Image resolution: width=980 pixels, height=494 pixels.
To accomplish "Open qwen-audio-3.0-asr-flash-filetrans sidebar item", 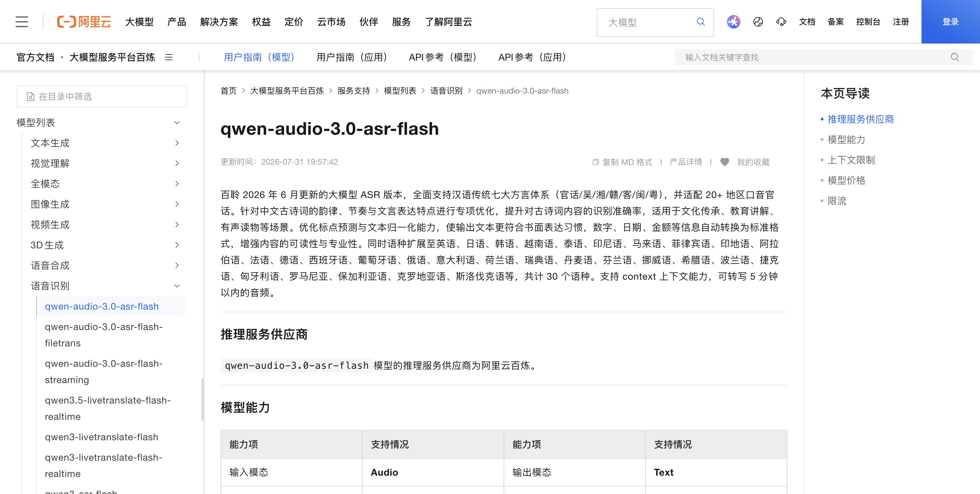I will click(103, 335).
